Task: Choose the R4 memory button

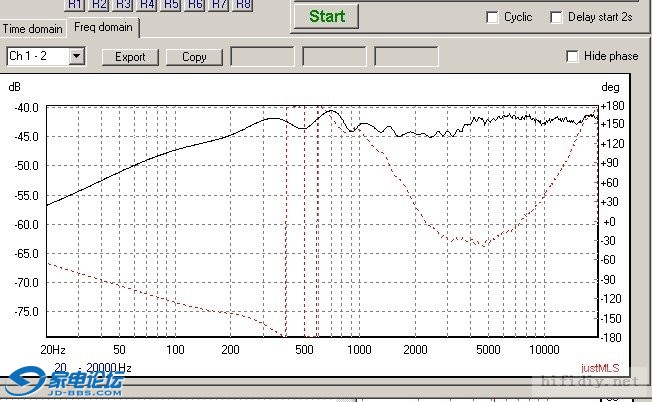Action: point(147,4)
